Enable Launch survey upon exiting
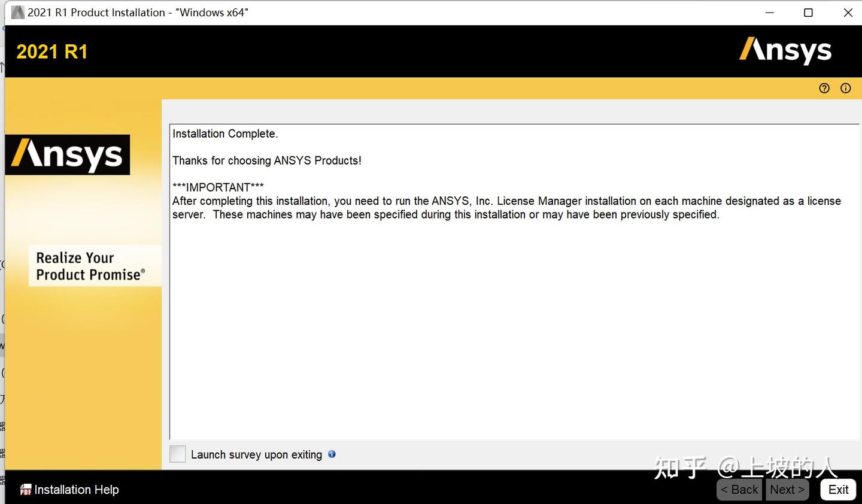Viewport: 862px width, 504px height. (x=177, y=454)
